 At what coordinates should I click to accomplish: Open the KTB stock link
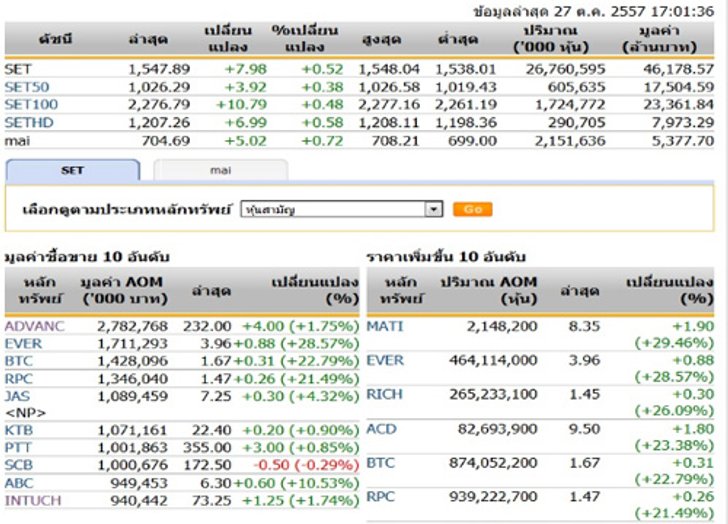pyautogui.click(x=19, y=430)
